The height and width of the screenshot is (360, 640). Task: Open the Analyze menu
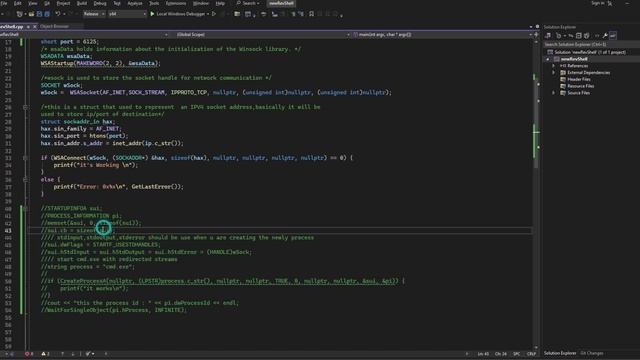[x=135, y=3]
